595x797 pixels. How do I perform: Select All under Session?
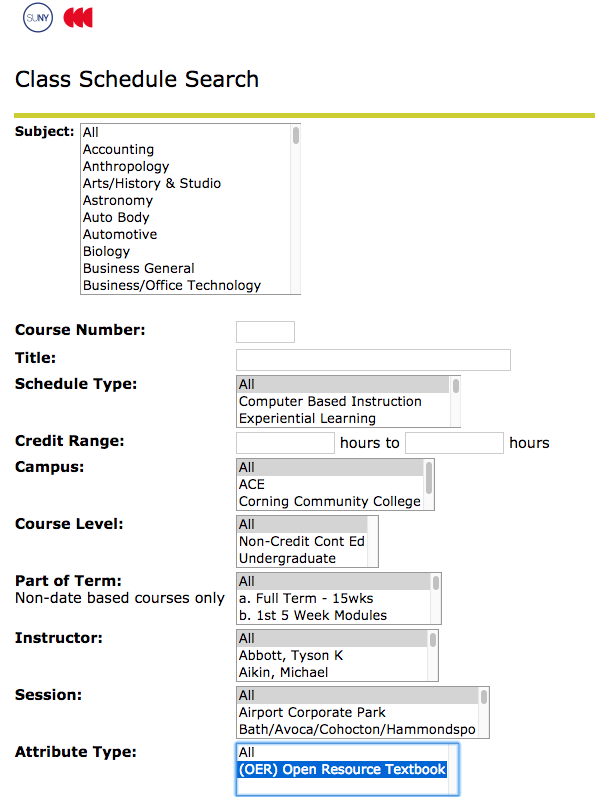pos(358,695)
